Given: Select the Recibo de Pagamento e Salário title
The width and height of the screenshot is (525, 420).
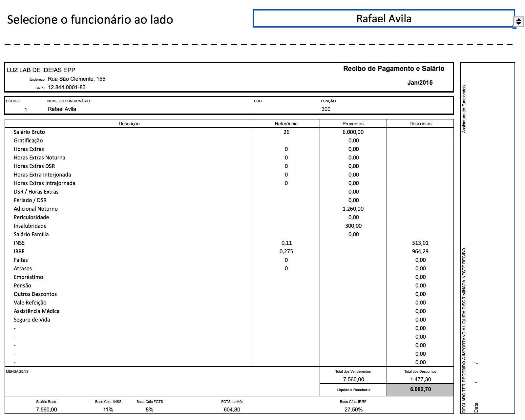Looking at the screenshot, I should [393, 69].
